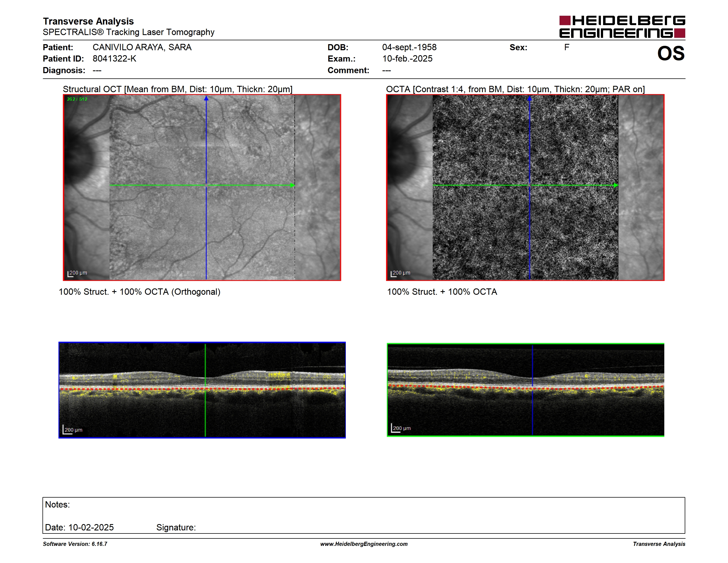Click the Sex value F
The height and width of the screenshot is (563, 728).
567,47
